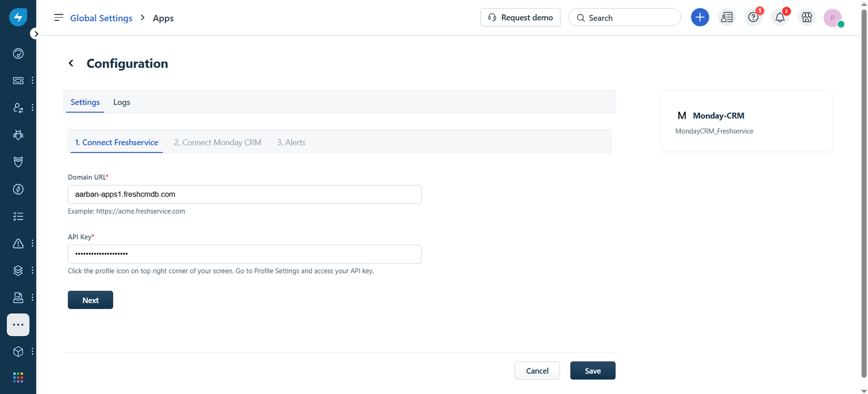
Task: Select step 3 Alerts tab
Action: 291,142
